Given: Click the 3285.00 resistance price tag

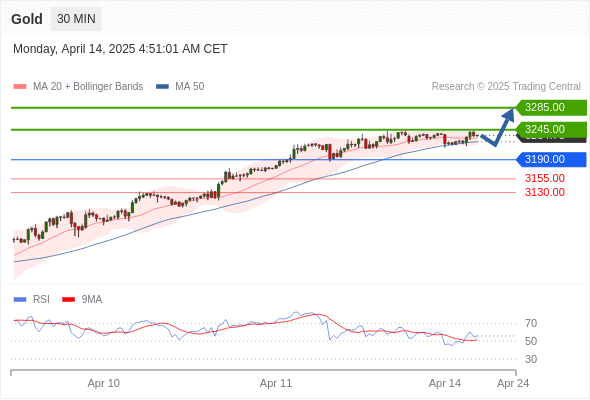Looking at the screenshot, I should [551, 108].
